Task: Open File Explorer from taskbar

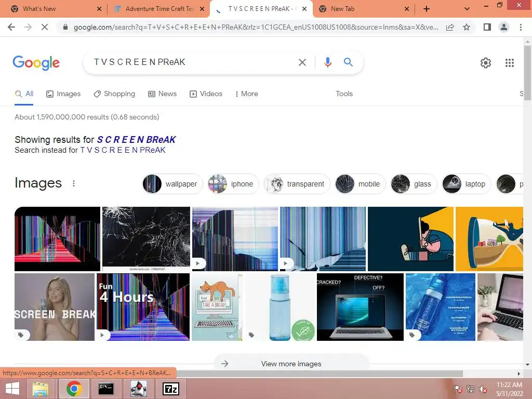Action: (x=41, y=389)
